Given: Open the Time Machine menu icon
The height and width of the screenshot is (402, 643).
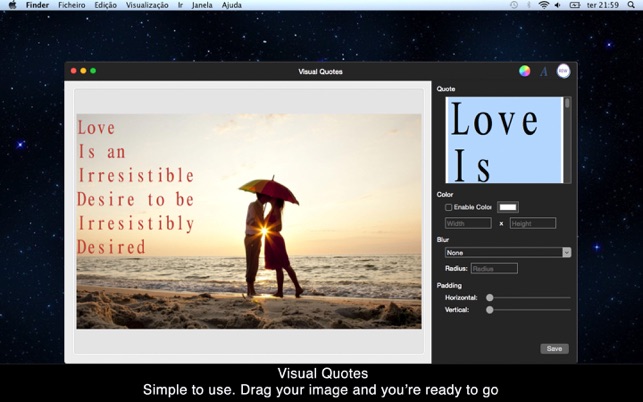Looking at the screenshot, I should coord(514,5).
